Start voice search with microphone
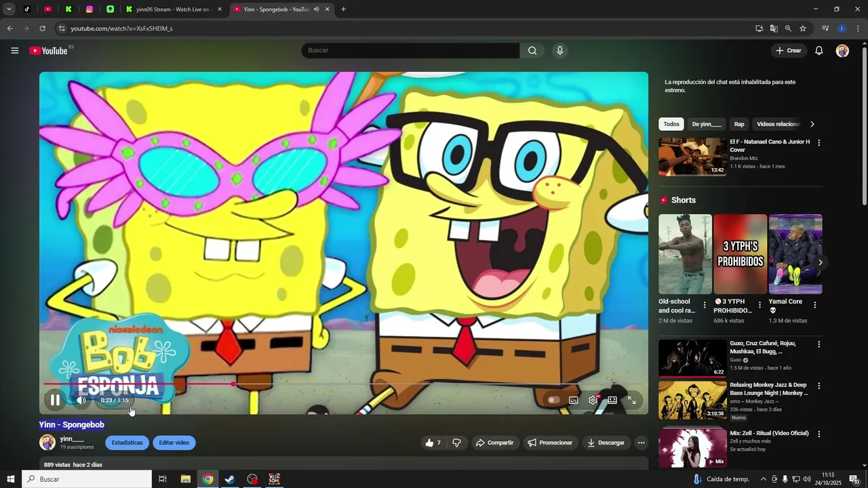The image size is (868, 488). [559, 50]
